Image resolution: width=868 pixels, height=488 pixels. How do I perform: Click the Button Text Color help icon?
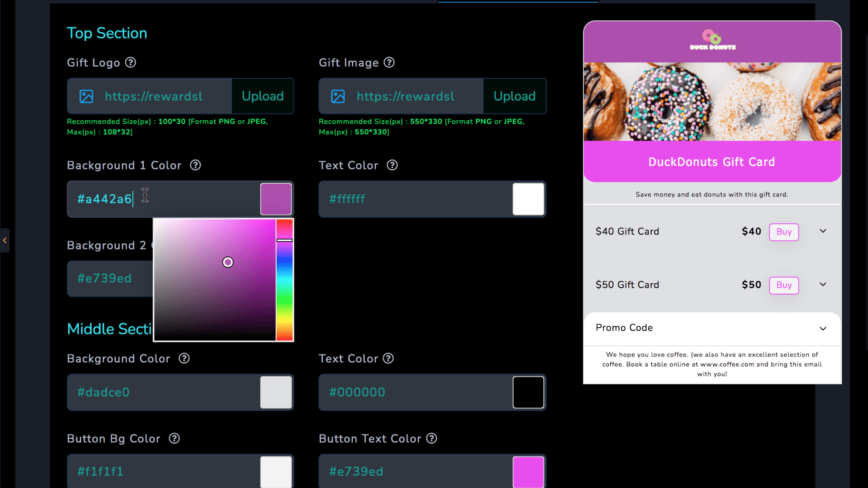click(432, 439)
